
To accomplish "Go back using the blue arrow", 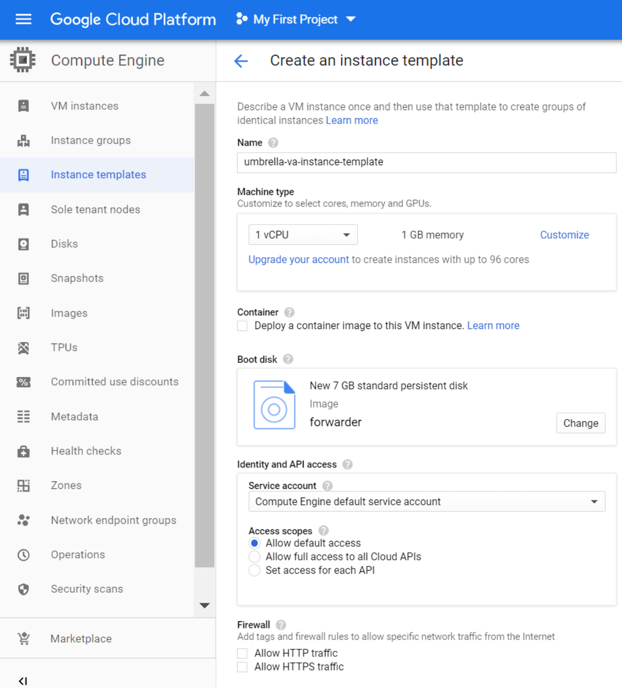I will (241, 61).
